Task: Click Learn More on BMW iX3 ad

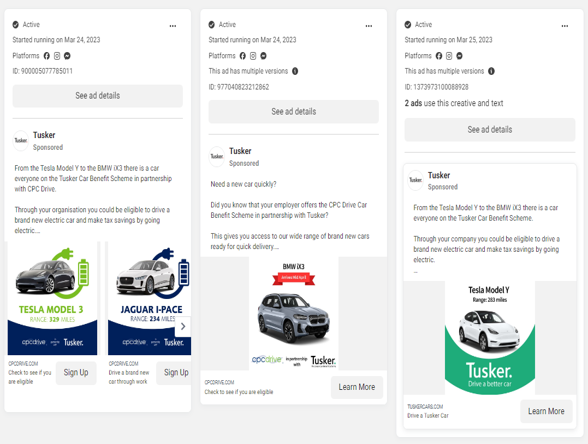Action: pos(357,387)
